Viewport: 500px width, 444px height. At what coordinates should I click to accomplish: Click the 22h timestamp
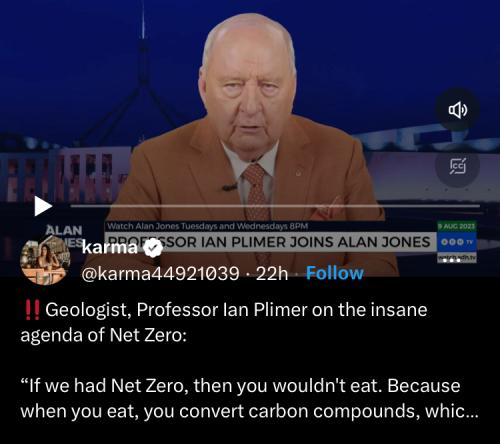[272, 274]
